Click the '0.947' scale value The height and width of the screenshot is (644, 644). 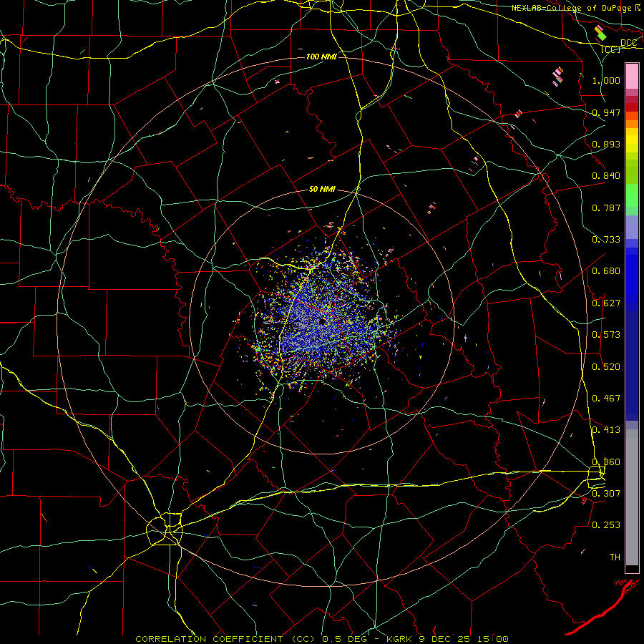[606, 112]
